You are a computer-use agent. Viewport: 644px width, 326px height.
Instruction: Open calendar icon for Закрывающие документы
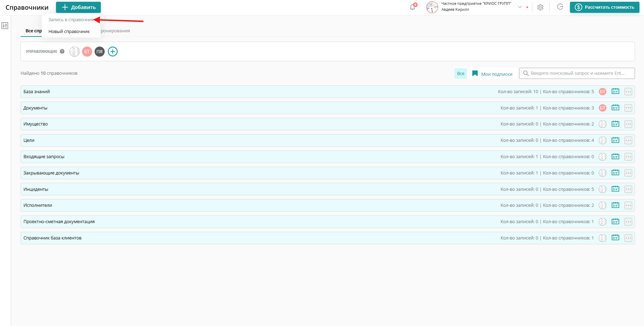coord(615,173)
